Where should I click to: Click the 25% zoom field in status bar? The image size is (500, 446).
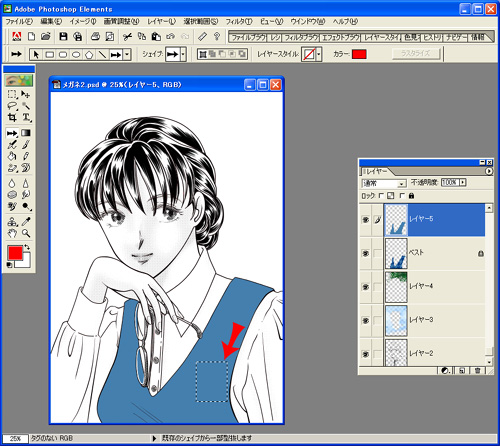tap(15, 438)
